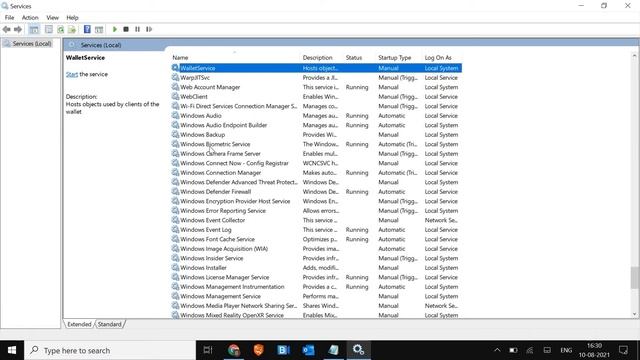Switch to the Extended tab
Image resolution: width=640 pixels, height=360 pixels.
(79, 324)
